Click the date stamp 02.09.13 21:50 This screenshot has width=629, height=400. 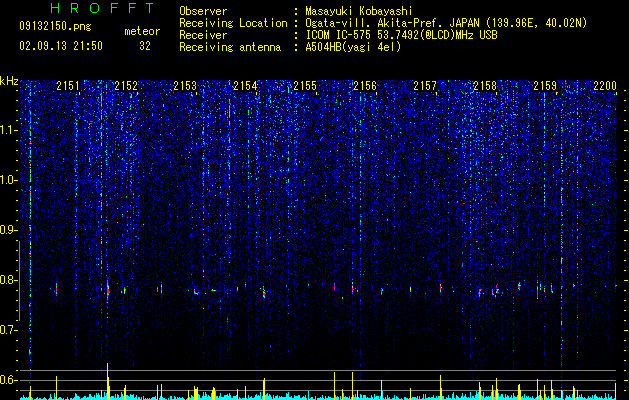coord(61,46)
